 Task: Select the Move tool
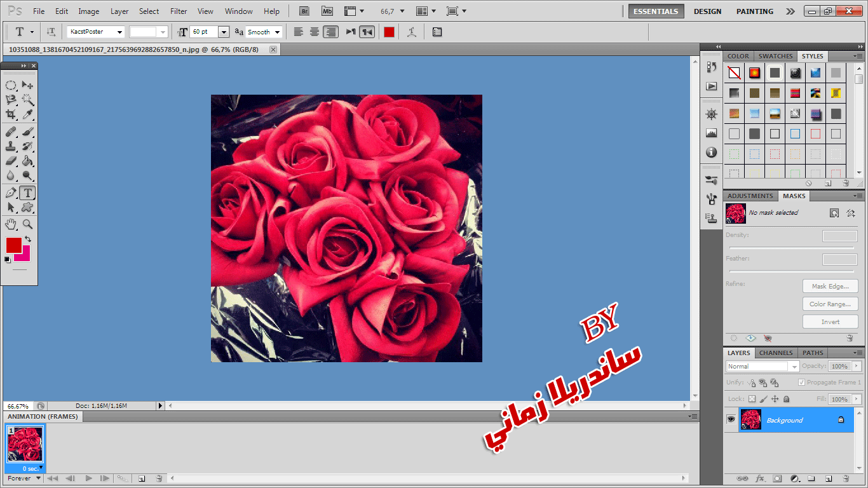pyautogui.click(x=27, y=85)
